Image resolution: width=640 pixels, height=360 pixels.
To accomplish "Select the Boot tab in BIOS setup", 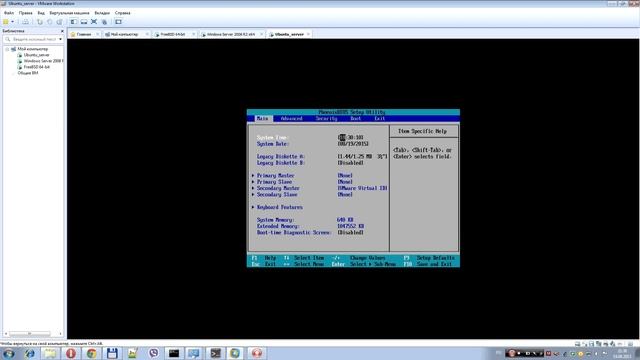I will [356, 118].
